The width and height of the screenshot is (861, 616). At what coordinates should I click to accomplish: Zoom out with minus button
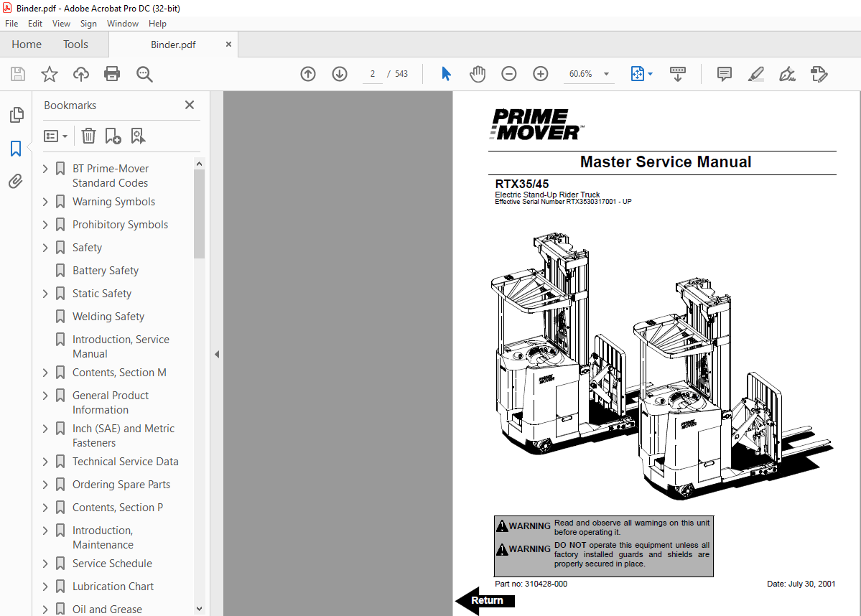coord(509,73)
